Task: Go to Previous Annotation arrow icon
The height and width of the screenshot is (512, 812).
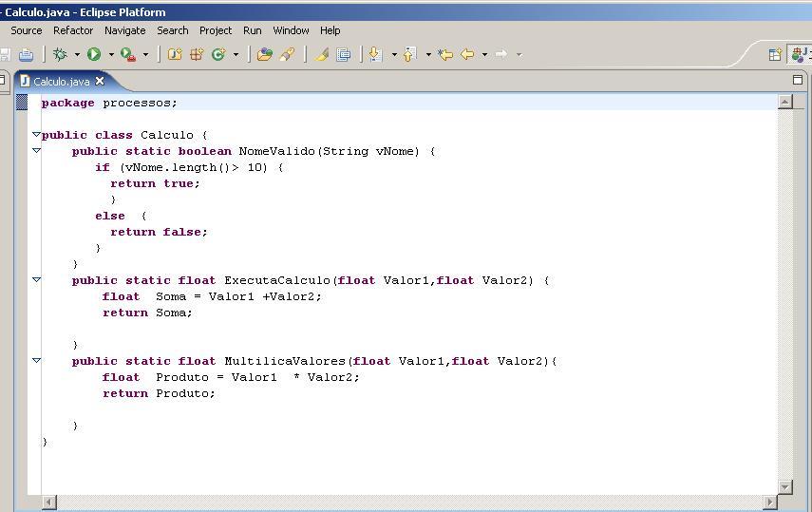Action: click(x=409, y=54)
